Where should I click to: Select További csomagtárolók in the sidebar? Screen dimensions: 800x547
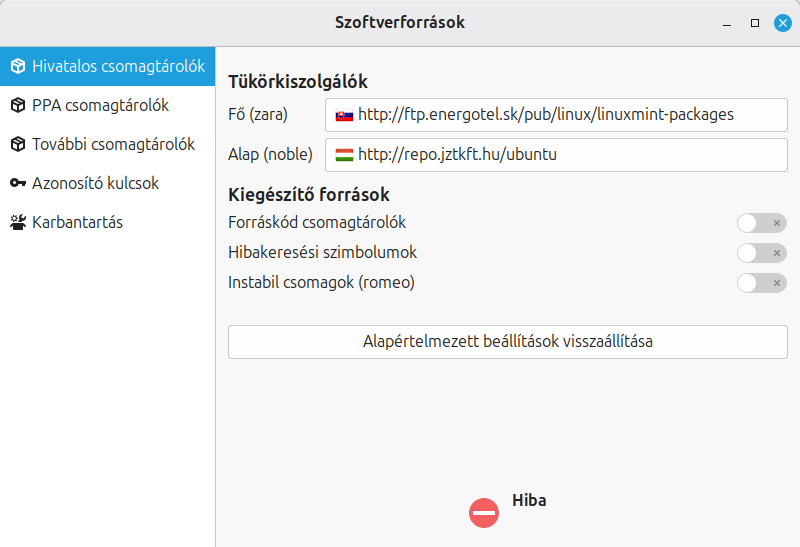[113, 144]
